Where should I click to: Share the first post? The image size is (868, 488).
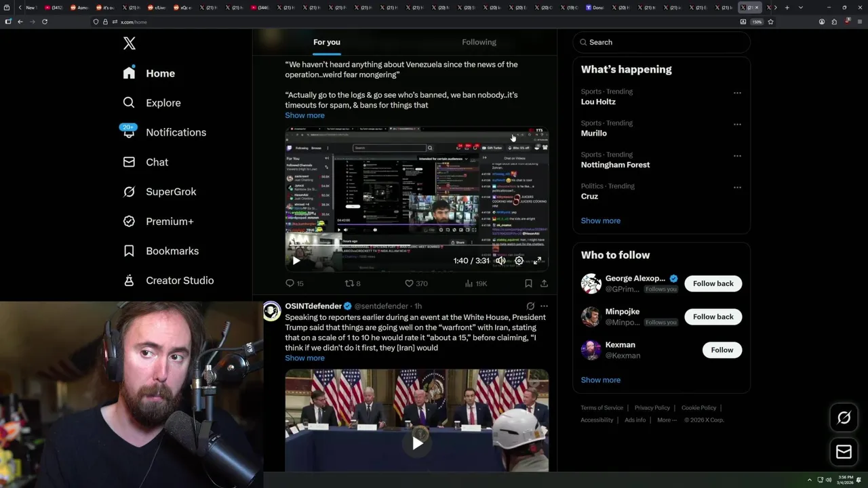[x=544, y=283]
